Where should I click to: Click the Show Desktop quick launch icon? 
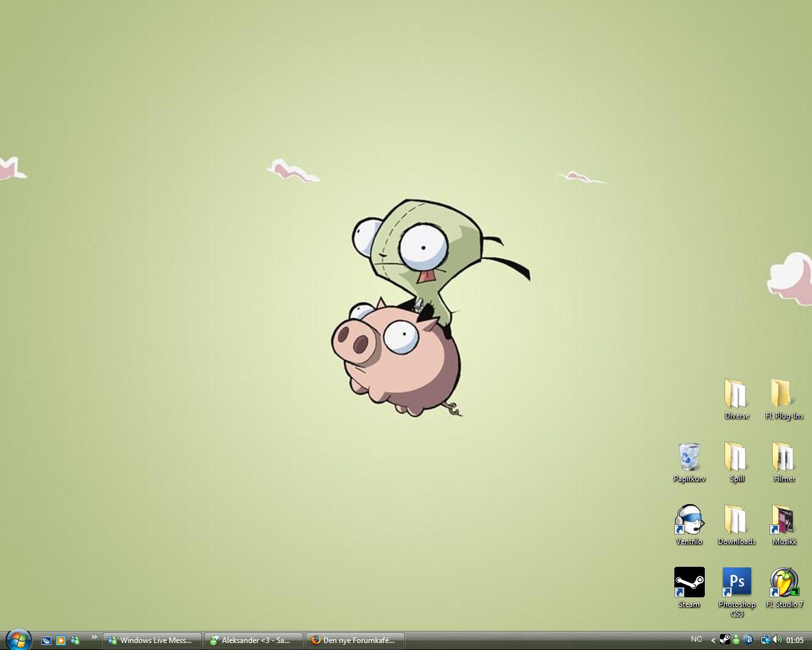[46, 640]
